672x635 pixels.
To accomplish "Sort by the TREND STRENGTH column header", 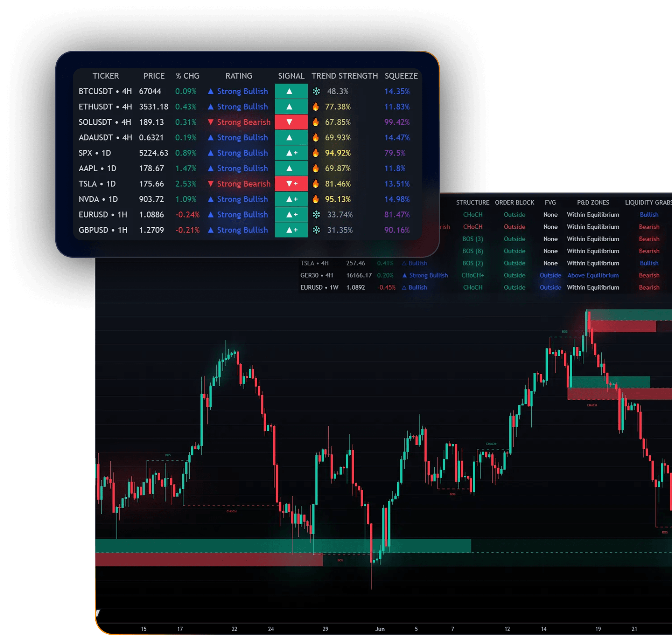I will click(344, 76).
